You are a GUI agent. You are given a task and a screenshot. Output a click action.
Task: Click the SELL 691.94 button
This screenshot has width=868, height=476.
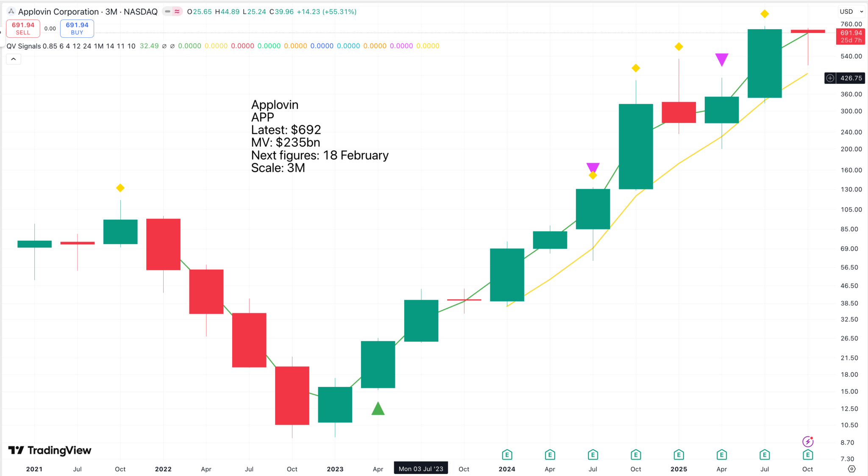(x=23, y=28)
